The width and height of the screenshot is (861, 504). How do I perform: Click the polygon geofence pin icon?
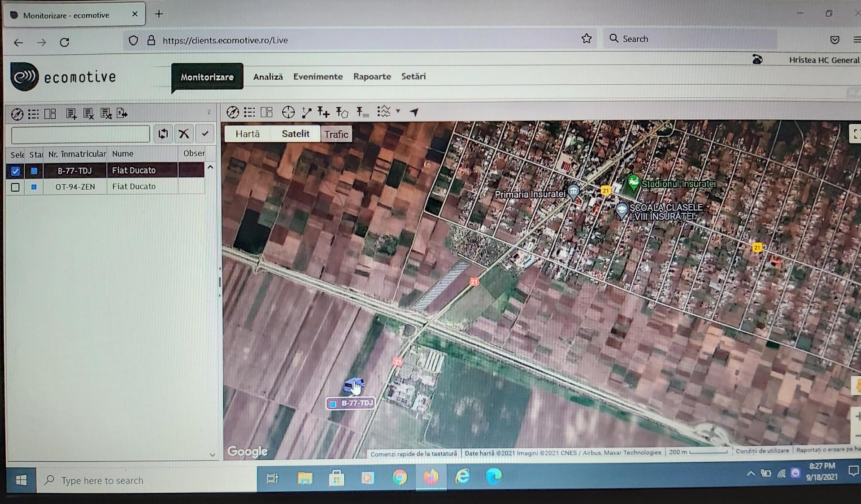pyautogui.click(x=342, y=112)
